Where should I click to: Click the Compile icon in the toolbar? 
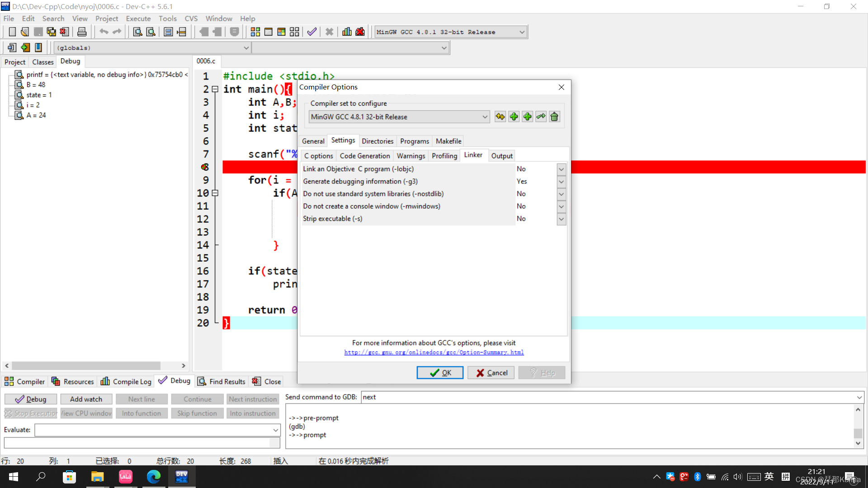(x=255, y=32)
